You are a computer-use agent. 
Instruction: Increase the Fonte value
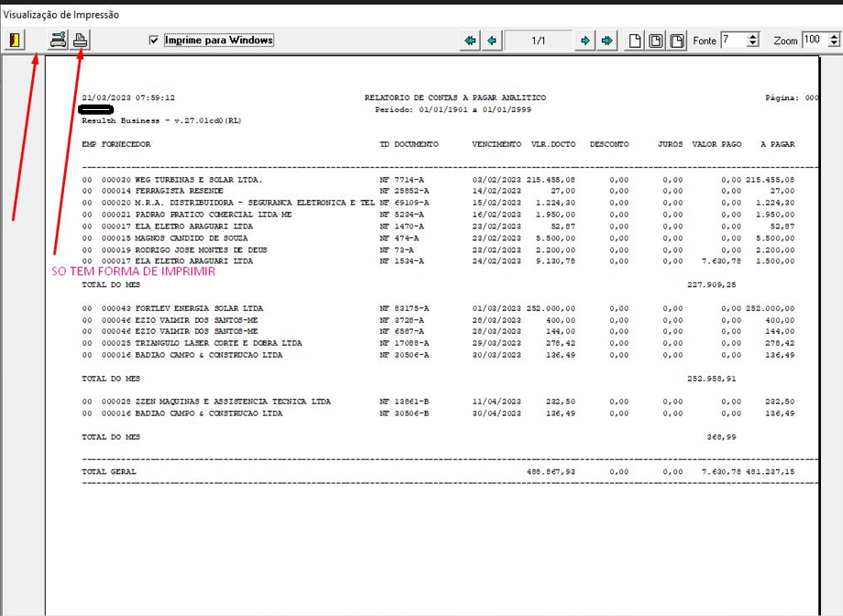tap(753, 36)
